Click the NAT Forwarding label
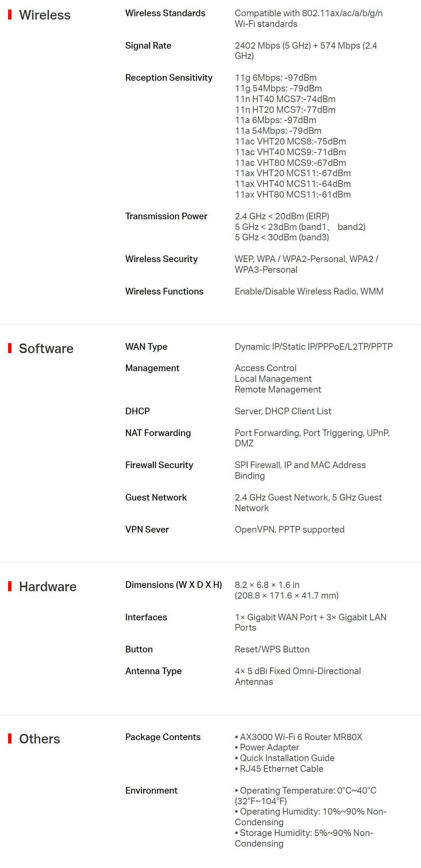The width and height of the screenshot is (421, 868). pos(158,433)
